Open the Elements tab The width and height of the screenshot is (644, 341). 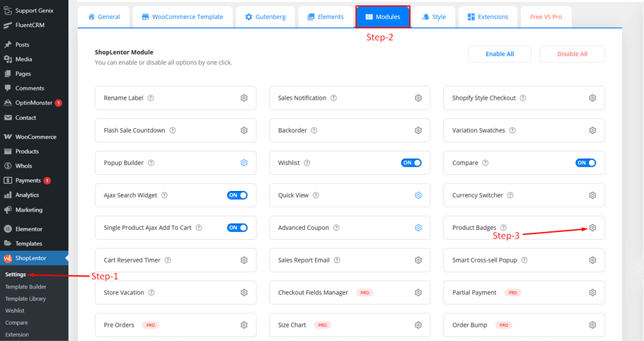click(326, 17)
